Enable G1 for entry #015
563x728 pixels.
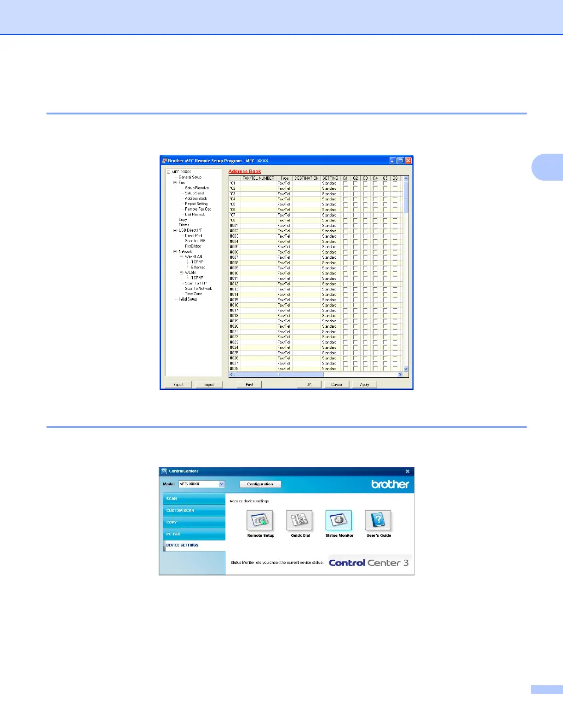click(x=345, y=300)
